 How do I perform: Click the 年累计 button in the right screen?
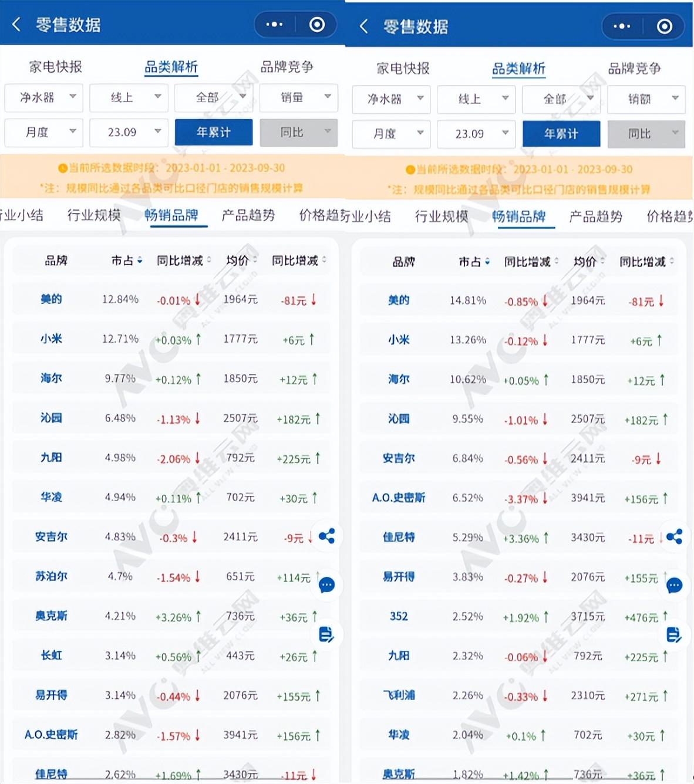click(x=561, y=134)
